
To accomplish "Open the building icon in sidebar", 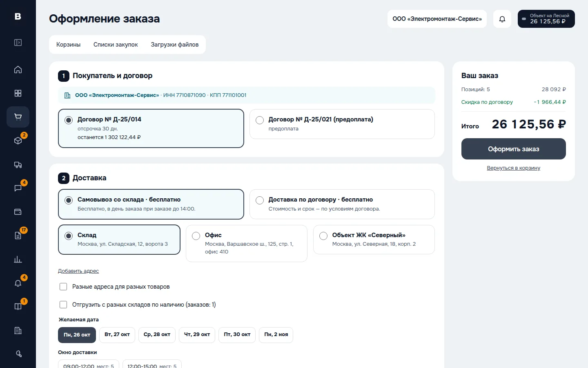I will tap(18, 330).
